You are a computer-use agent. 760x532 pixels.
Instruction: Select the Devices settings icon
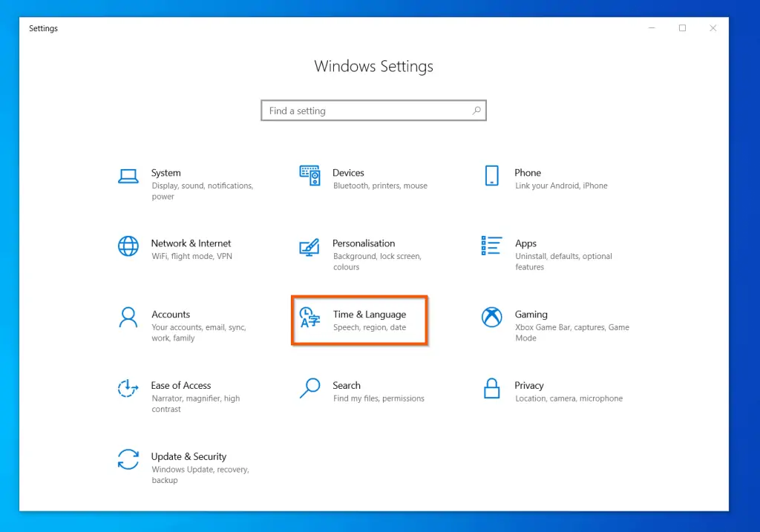pos(309,176)
